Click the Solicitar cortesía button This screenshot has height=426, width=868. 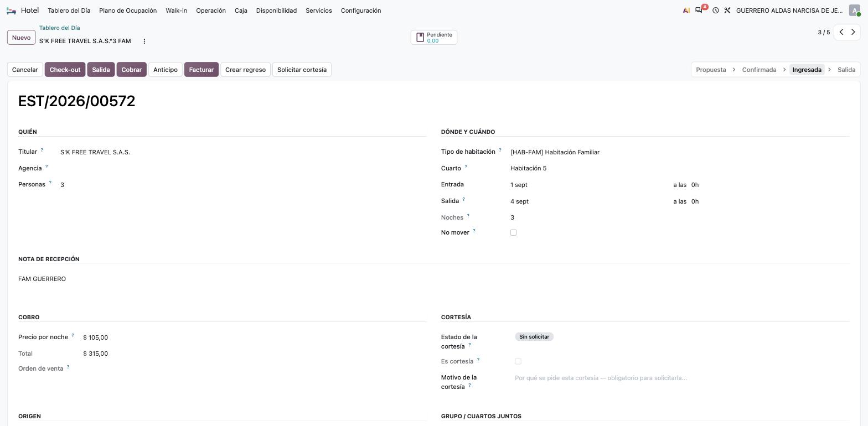[x=302, y=70]
